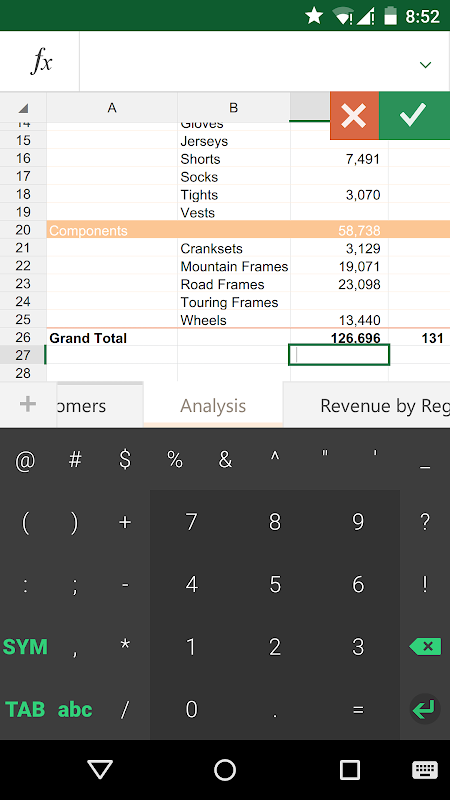Toggle the SYM symbols keyboard
450x800 pixels.
pos(25,647)
